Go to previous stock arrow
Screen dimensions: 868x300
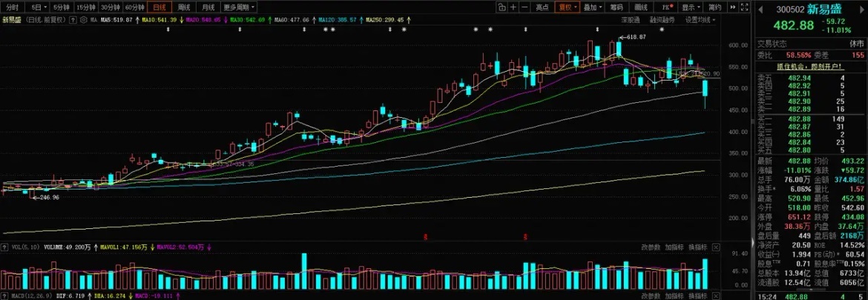[760, 8]
